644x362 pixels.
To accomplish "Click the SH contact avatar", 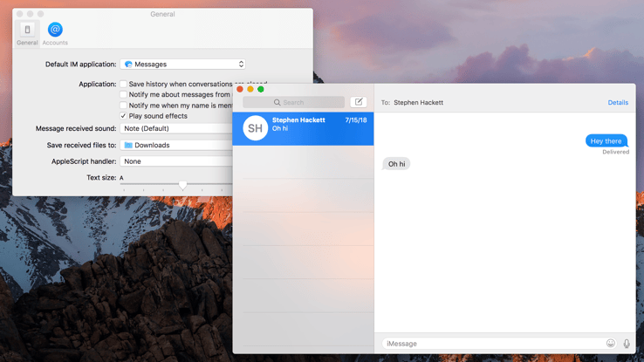I will point(255,128).
